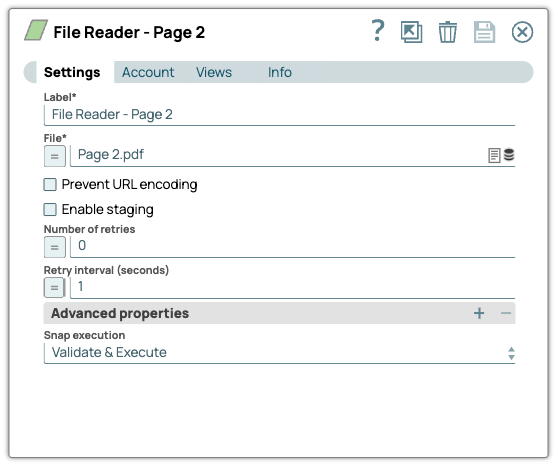Screen dimensions: 557x466
Task: Open the file browser document icon
Action: click(494, 155)
